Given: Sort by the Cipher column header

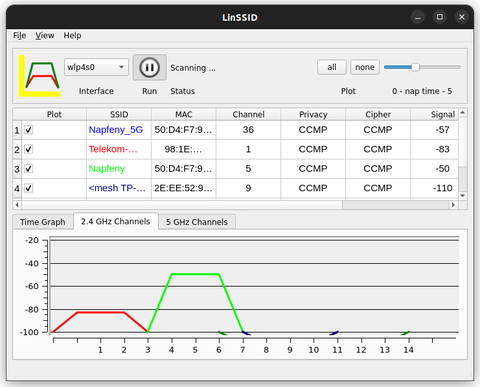Looking at the screenshot, I should click(x=378, y=114).
